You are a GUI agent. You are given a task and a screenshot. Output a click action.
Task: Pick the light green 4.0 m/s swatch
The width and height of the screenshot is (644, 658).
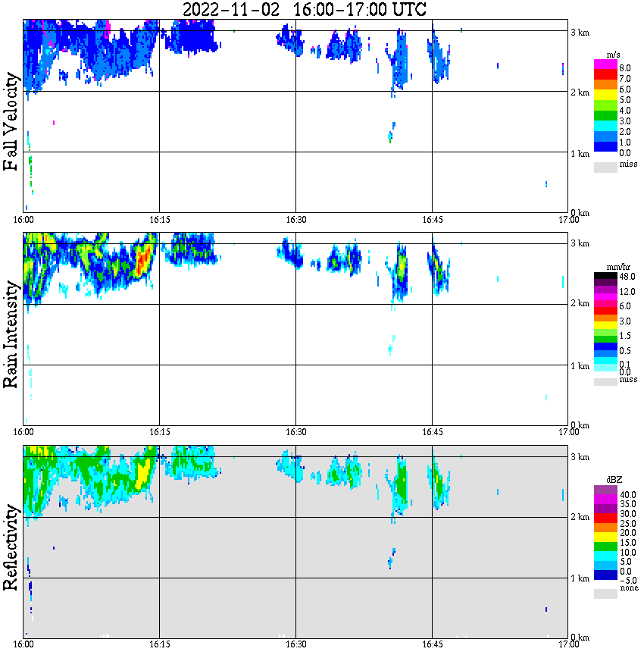point(605,106)
